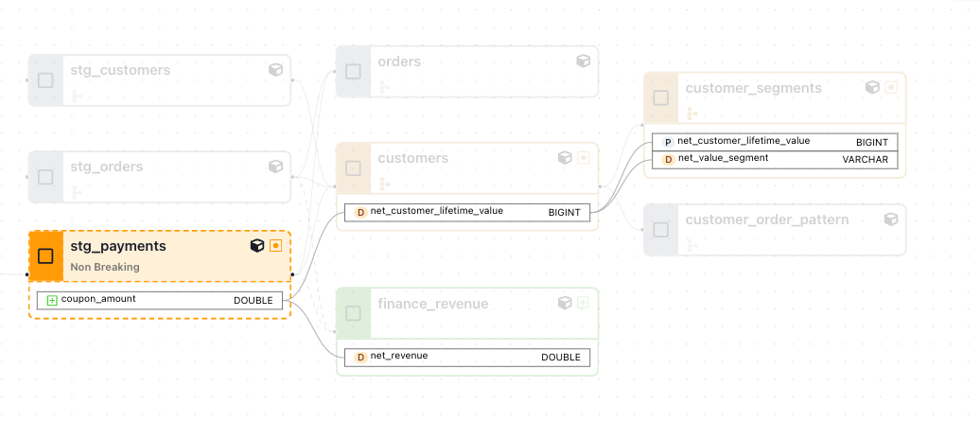The width and height of the screenshot is (980, 422).
Task: Click the BIGINT type in customer_segments node
Action: (x=872, y=143)
